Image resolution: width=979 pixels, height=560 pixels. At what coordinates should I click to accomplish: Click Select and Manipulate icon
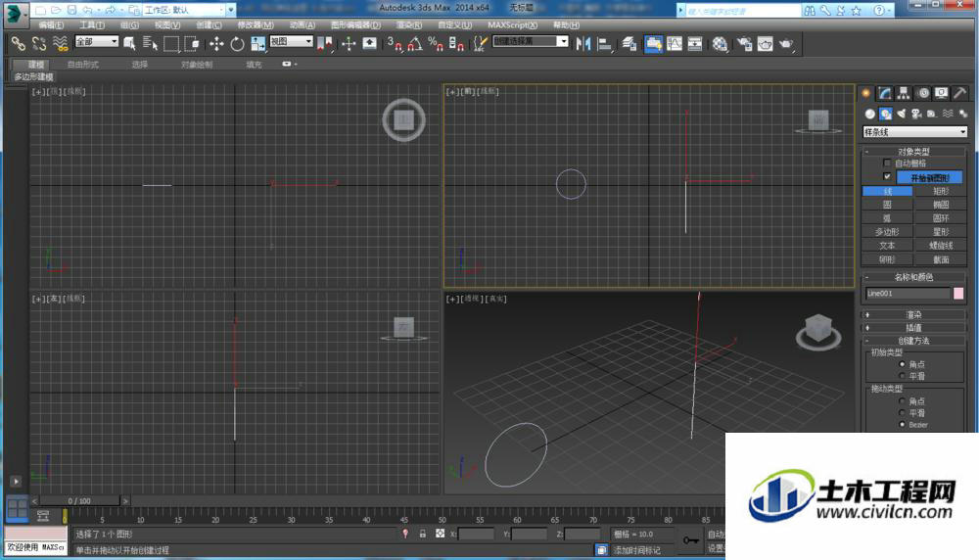pyautogui.click(x=349, y=43)
